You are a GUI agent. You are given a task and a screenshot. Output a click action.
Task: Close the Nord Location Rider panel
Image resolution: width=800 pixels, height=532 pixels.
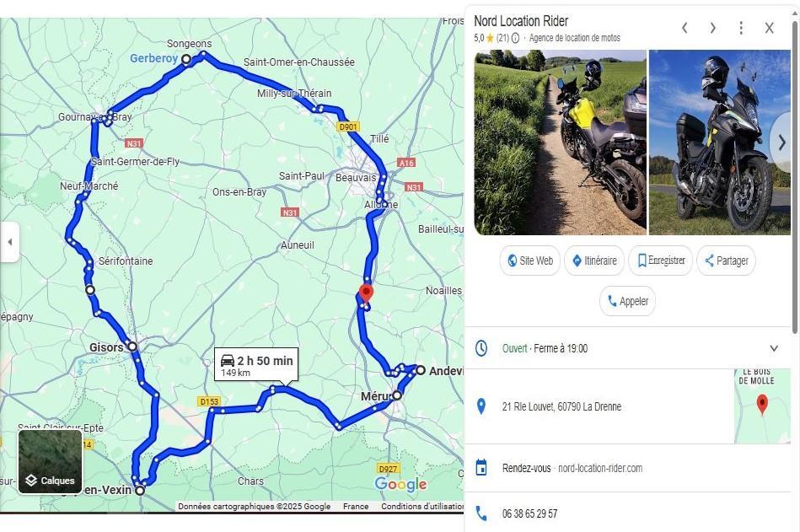click(x=770, y=28)
